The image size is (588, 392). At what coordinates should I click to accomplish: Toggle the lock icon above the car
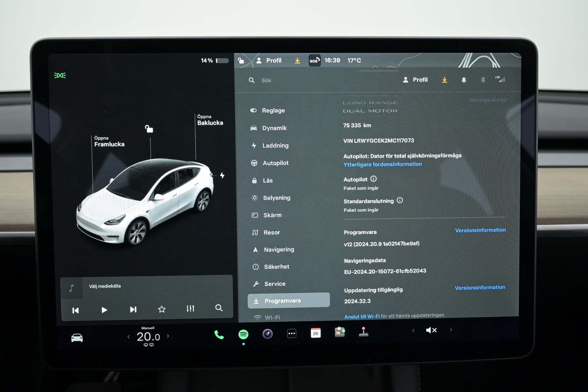(149, 129)
